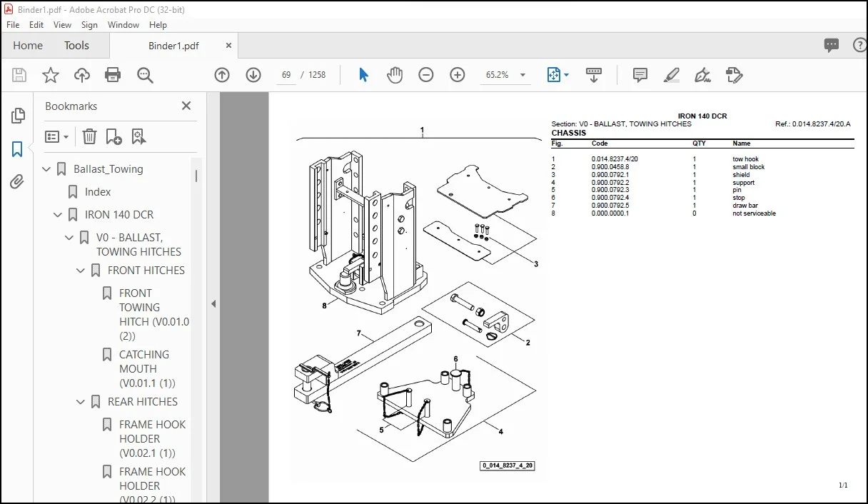Select the REAR HITCHES bookmark label

pyautogui.click(x=143, y=402)
